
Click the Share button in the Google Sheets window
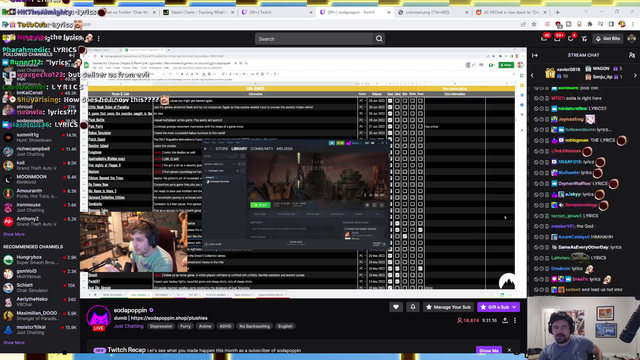(x=506, y=65)
